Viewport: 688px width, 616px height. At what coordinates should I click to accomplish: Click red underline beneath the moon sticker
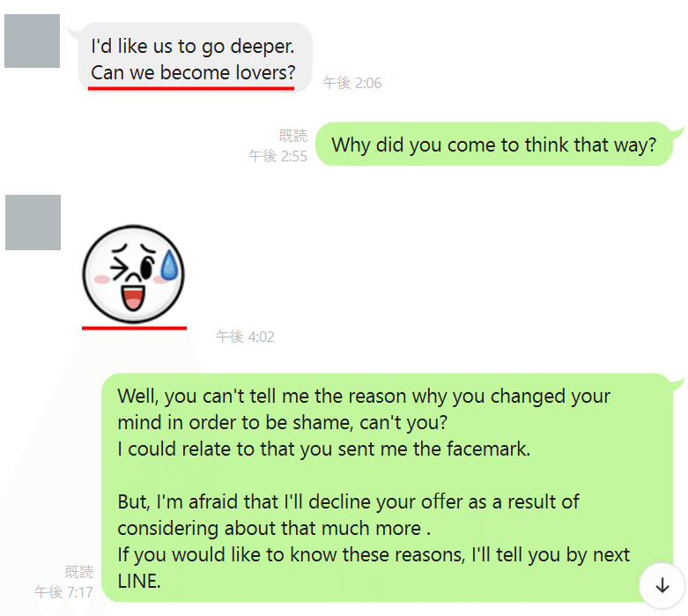tap(134, 328)
